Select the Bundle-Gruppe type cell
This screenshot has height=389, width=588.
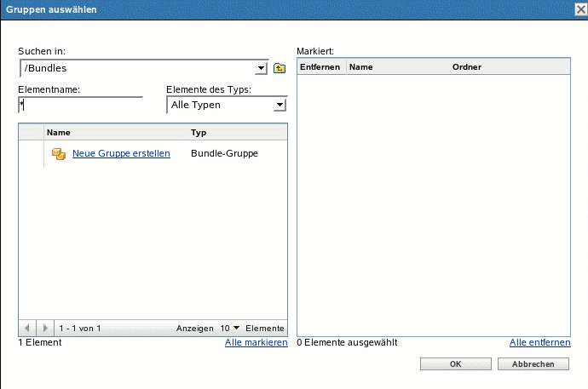pos(224,153)
